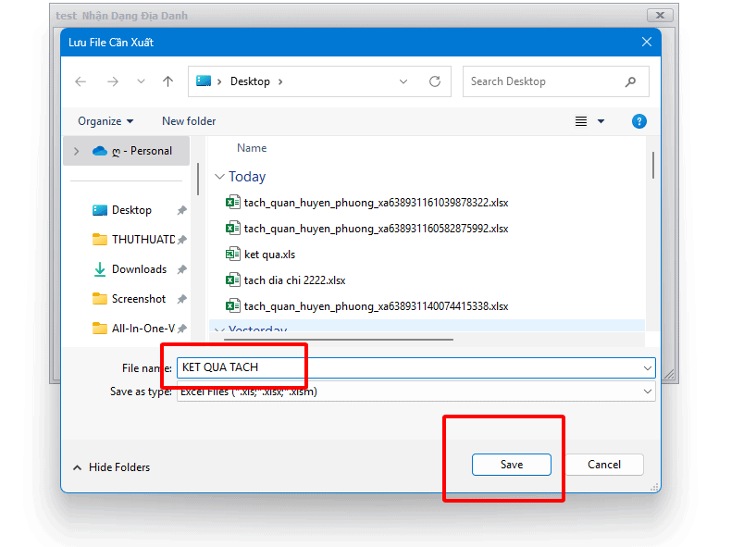Refresh the Desktop folder view

coord(434,81)
